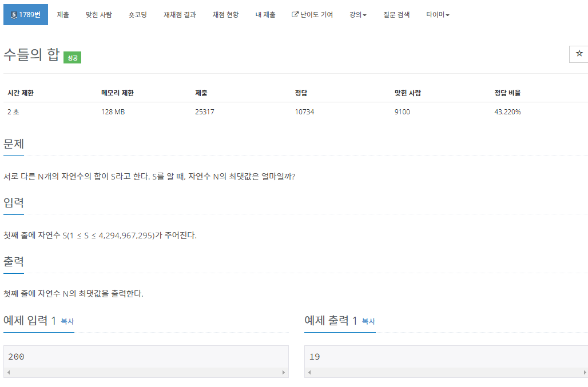This screenshot has height=387, width=588.
Task: Click right scroll arrow of example input box
Action: coord(284,372)
